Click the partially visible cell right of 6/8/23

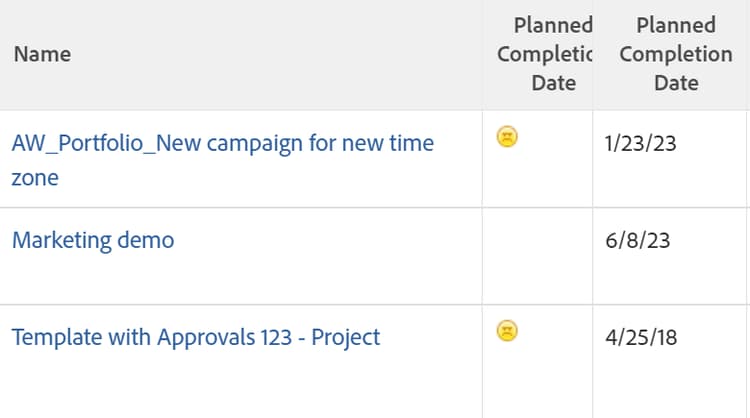(748, 256)
